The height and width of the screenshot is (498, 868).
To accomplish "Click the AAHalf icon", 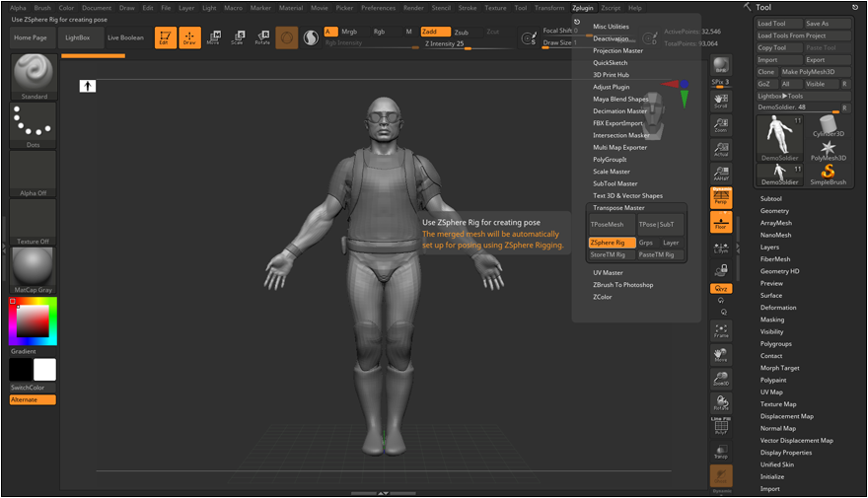I will pos(721,174).
